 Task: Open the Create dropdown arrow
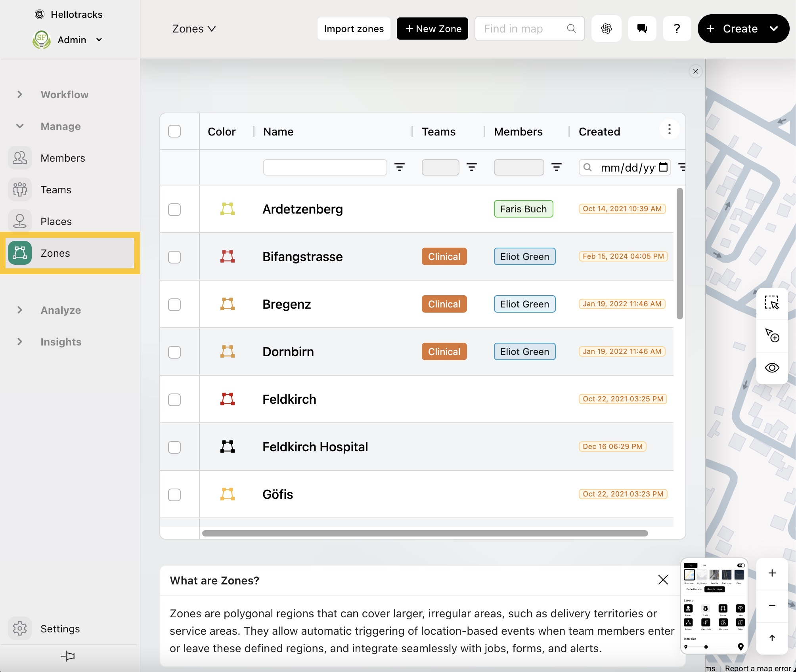point(773,29)
